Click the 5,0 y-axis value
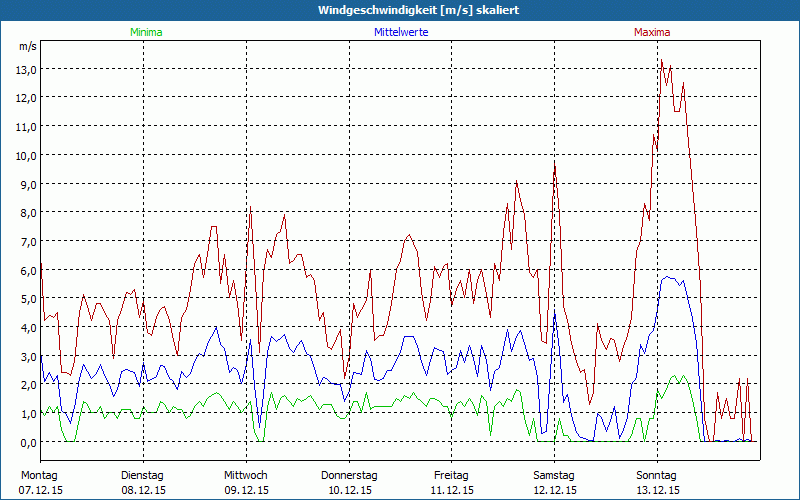This screenshot has height=500, width=800. [x=29, y=299]
